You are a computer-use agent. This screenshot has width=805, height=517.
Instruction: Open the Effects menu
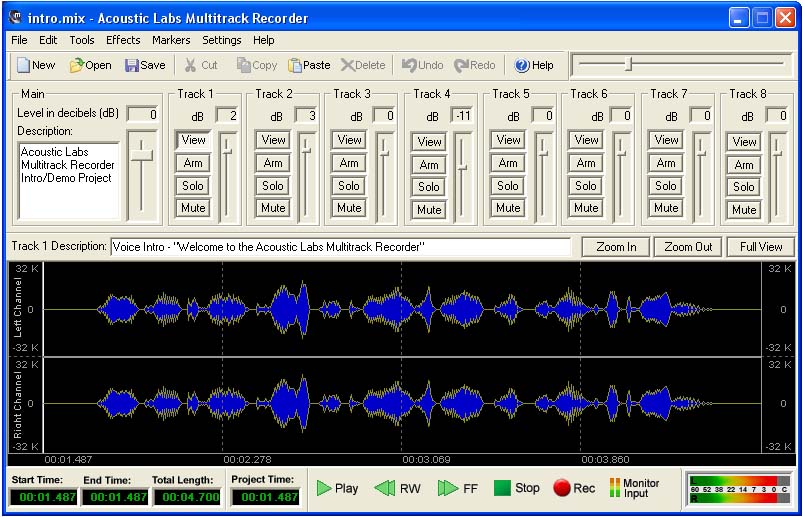[123, 40]
